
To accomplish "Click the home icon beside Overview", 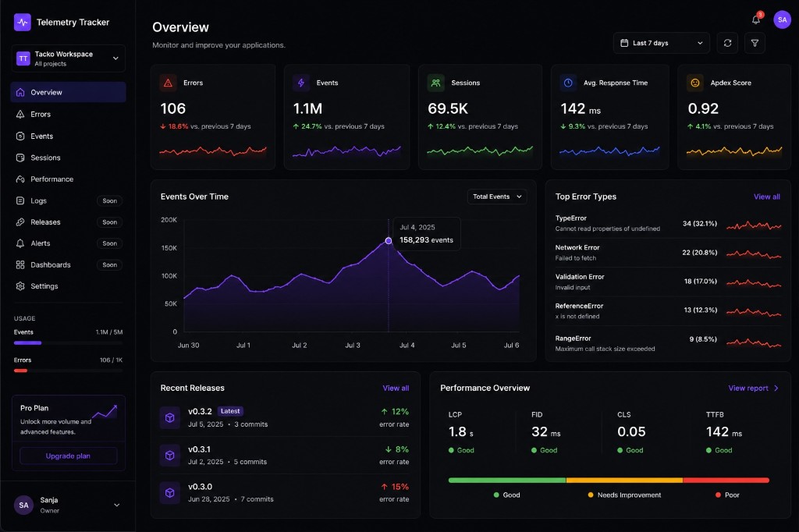I will pos(20,92).
